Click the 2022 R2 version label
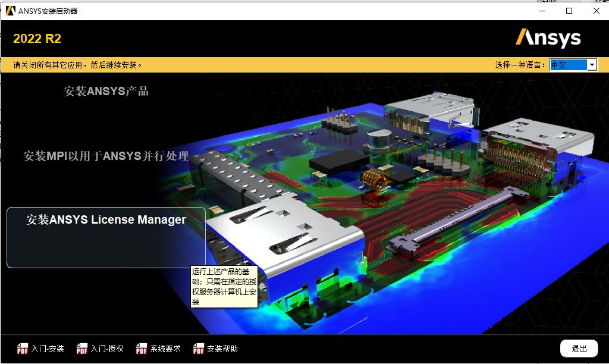Screen dimensions: 609x364 coord(37,39)
